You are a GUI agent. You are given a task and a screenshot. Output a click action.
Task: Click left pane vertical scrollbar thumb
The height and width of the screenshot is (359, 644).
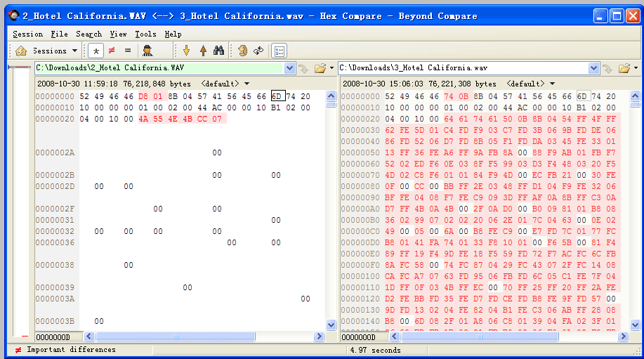(x=331, y=105)
